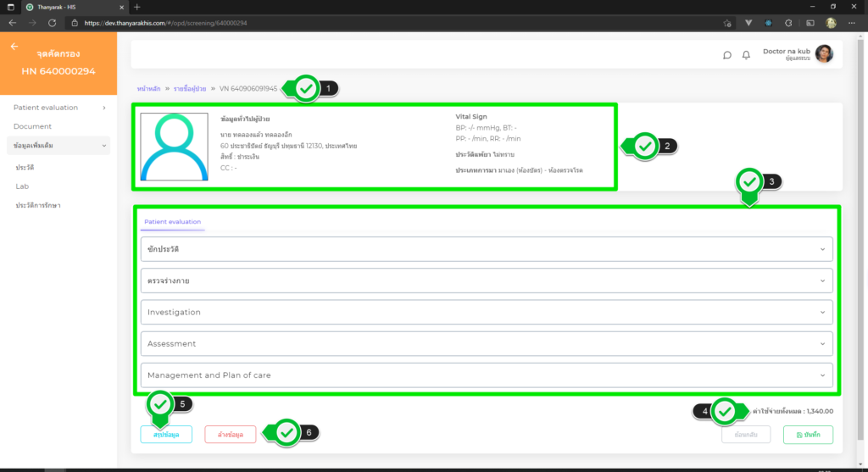Viewport: 868px width, 472px height.
Task: Click the browser back arrow
Action: pos(12,23)
